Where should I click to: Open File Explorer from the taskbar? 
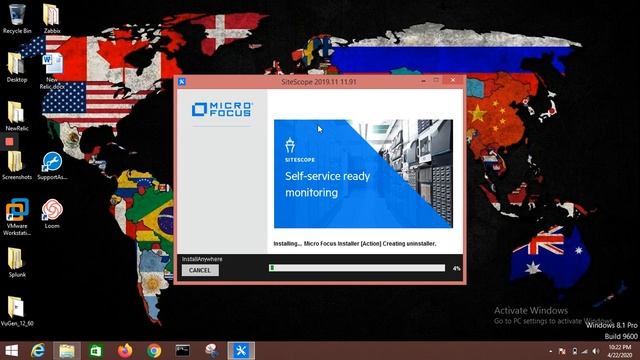67,351
